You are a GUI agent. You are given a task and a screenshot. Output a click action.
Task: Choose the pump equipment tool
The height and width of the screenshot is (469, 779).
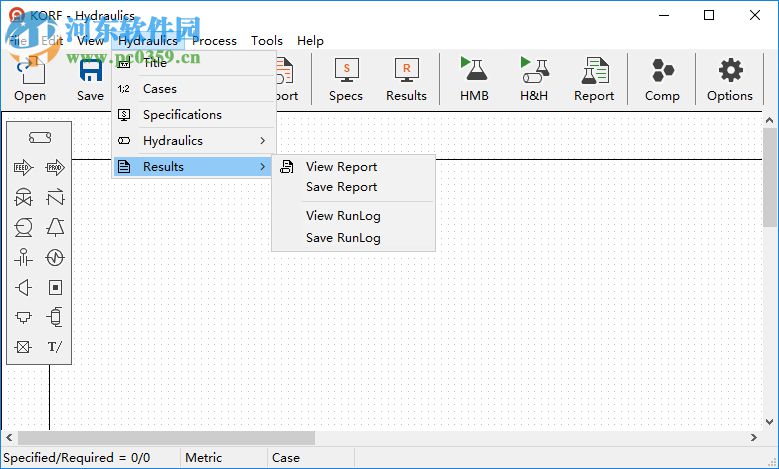[23, 228]
